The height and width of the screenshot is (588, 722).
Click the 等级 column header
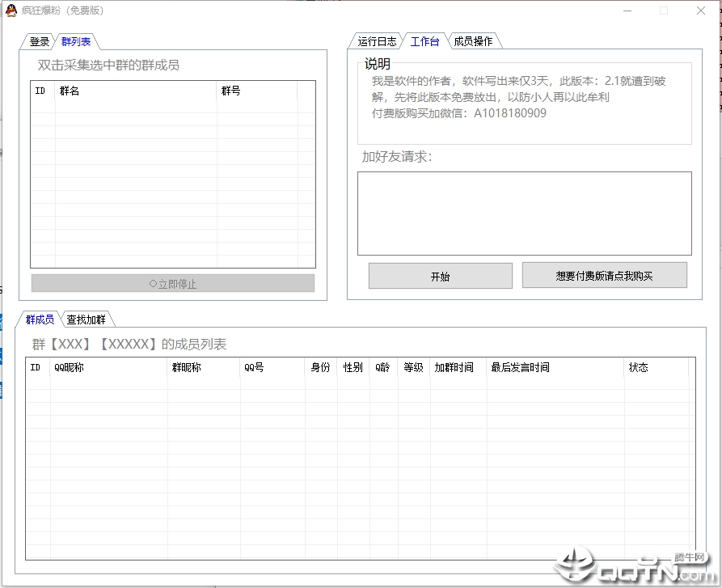click(x=414, y=367)
